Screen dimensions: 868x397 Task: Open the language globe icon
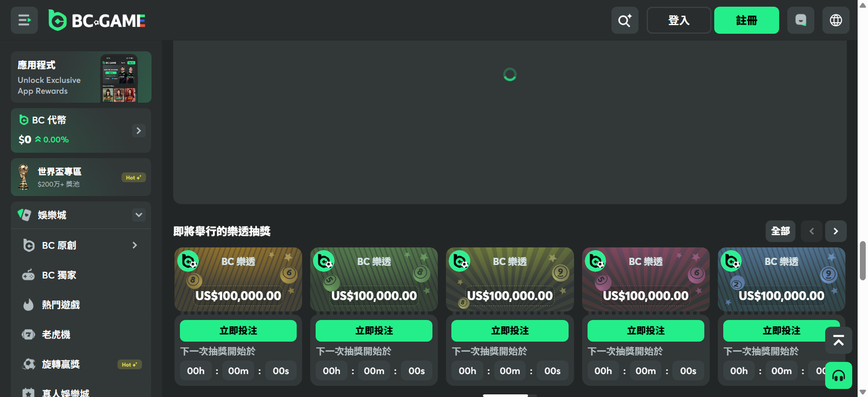[836, 21]
